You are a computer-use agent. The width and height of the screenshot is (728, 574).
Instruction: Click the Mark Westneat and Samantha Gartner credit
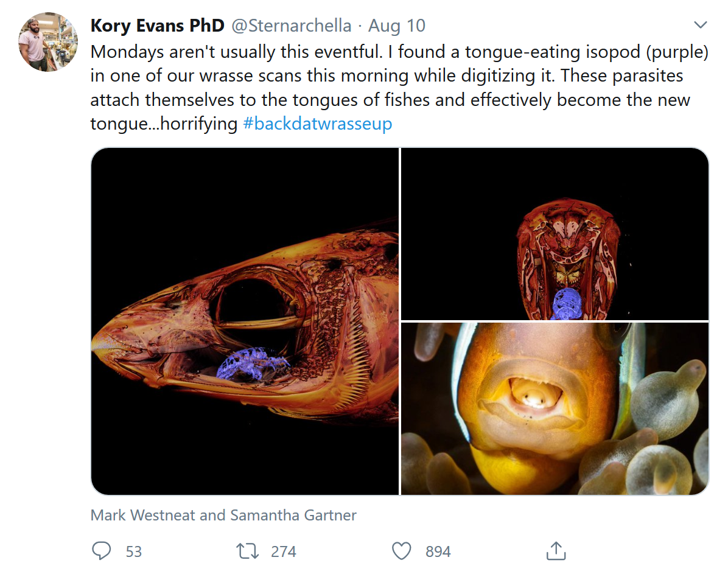pos(223,515)
